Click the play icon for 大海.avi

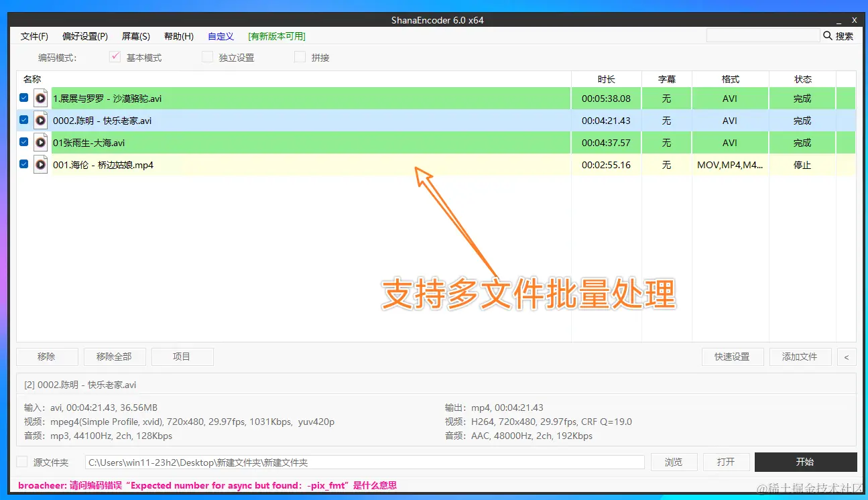(x=41, y=143)
